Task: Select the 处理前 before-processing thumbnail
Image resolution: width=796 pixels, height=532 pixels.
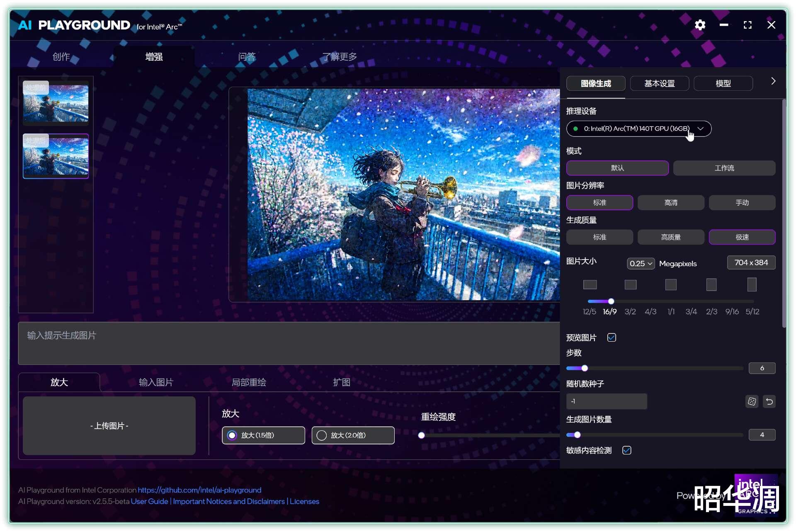Action: pyautogui.click(x=56, y=103)
